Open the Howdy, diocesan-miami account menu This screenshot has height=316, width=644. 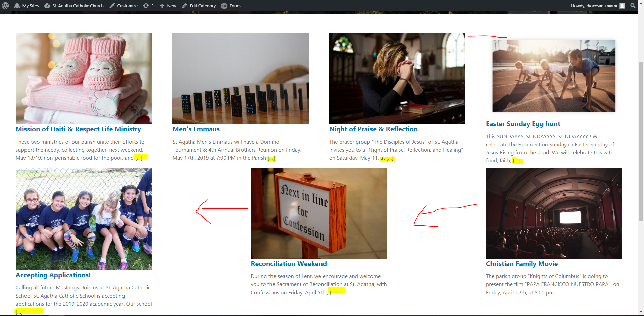coord(594,6)
